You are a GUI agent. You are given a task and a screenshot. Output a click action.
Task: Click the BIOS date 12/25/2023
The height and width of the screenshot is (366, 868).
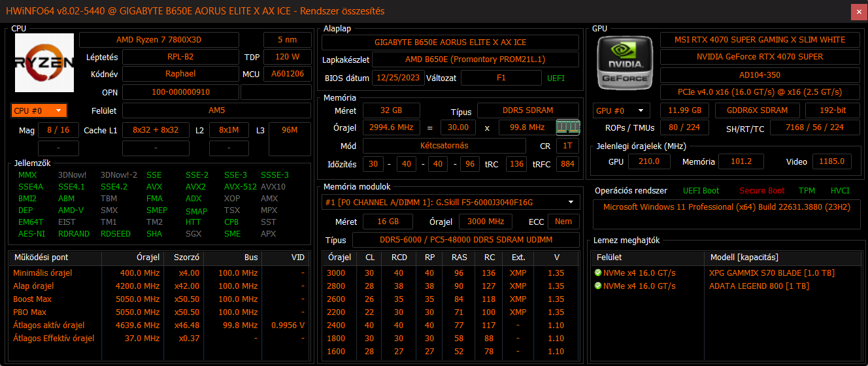pyautogui.click(x=399, y=78)
